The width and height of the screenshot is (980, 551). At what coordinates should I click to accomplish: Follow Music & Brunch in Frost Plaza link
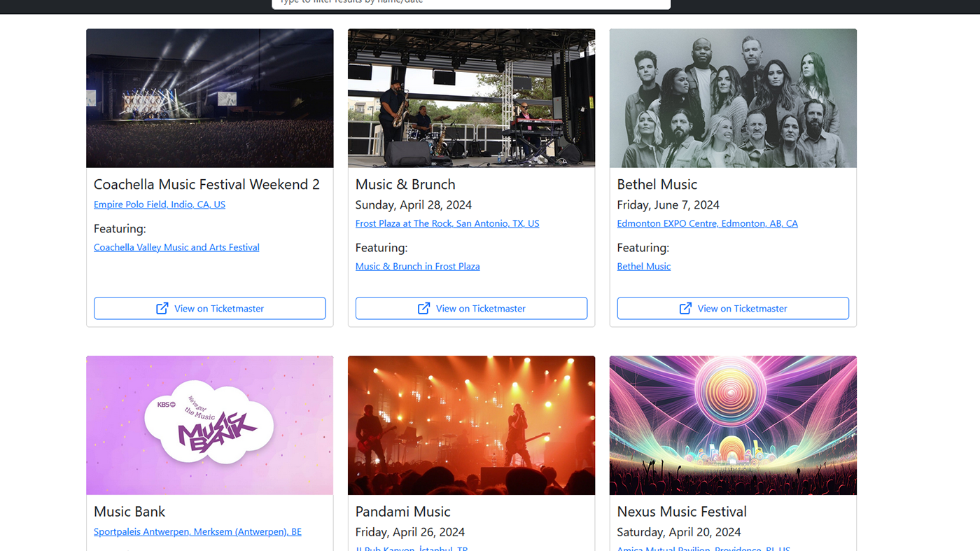pyautogui.click(x=417, y=266)
